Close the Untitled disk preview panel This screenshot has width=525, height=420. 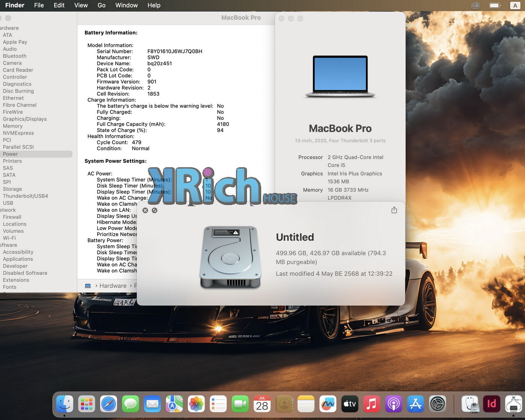[145, 210]
